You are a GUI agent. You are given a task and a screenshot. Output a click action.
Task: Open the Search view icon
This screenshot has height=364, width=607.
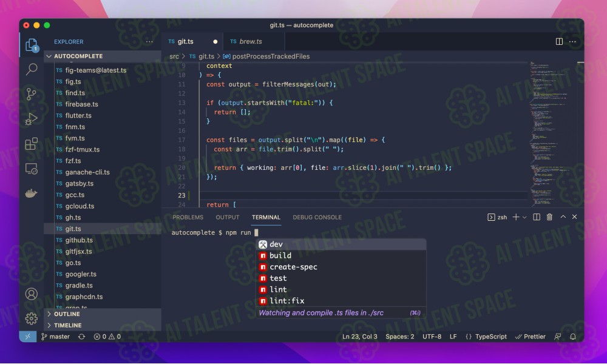(x=32, y=70)
